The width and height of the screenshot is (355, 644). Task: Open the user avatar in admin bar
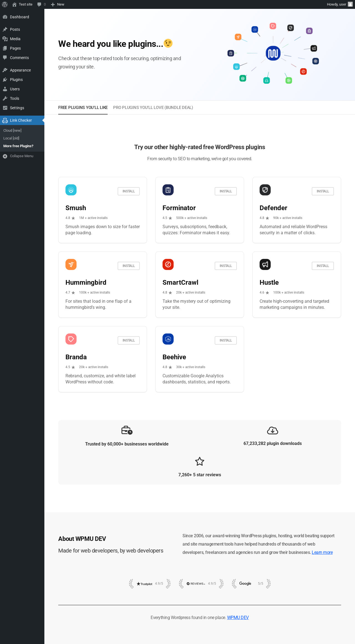(x=350, y=4)
